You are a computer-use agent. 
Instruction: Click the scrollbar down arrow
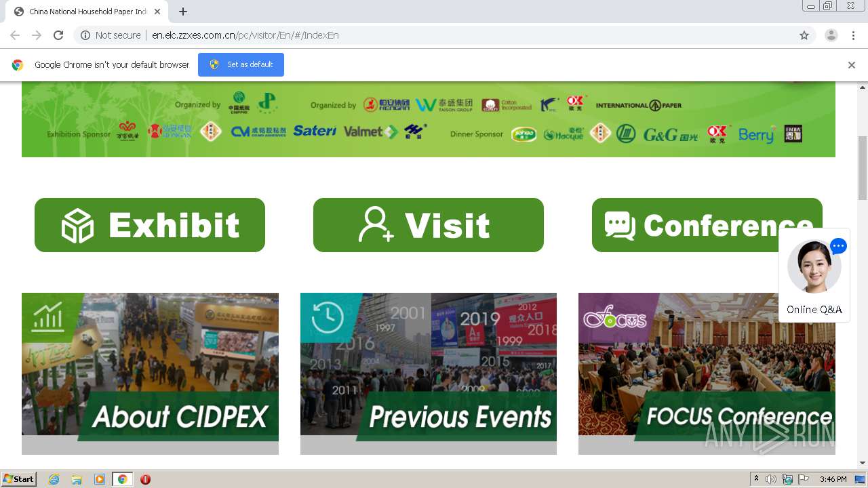point(863,463)
